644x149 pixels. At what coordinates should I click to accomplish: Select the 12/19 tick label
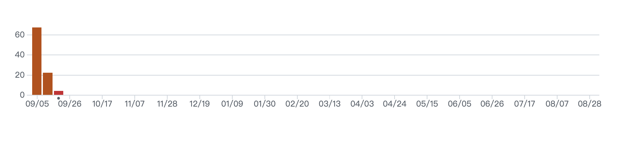pyautogui.click(x=199, y=104)
